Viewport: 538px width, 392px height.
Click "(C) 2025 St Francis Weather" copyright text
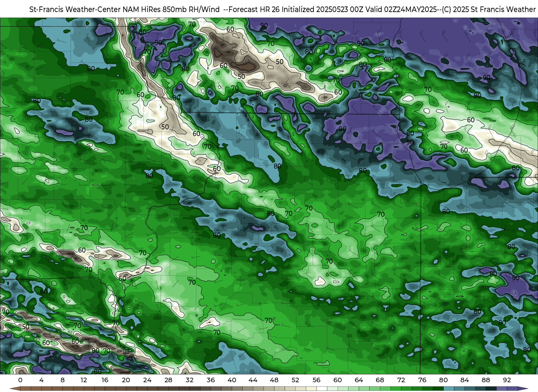(489, 10)
